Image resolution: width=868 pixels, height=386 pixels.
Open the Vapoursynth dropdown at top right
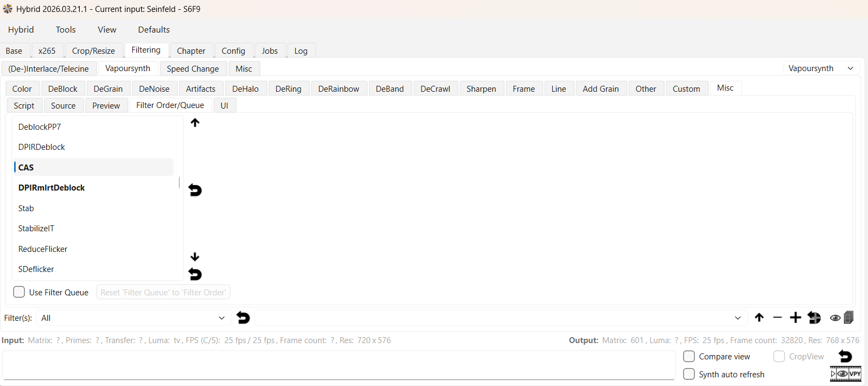821,68
